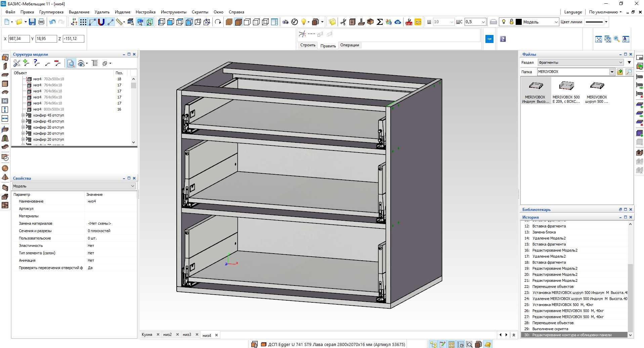
Task: Switch to the 'низ2' document tab
Action: pos(167,335)
